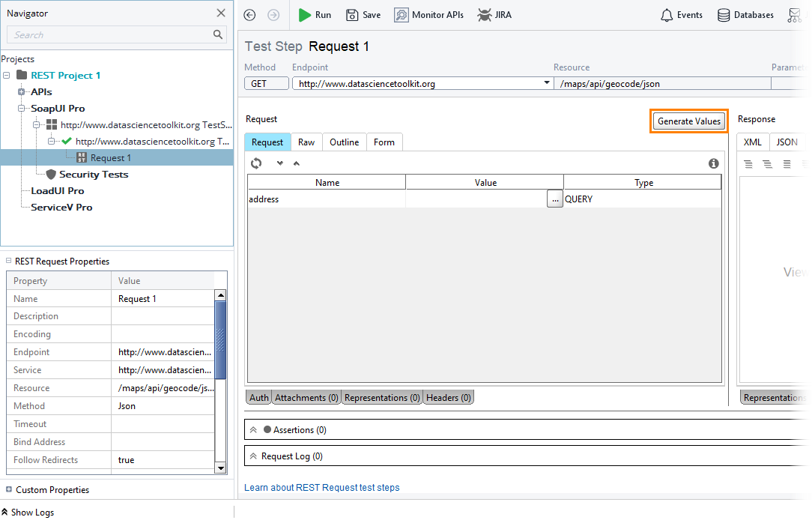
Task: Select LoadUI Pro node
Action: coord(58,190)
